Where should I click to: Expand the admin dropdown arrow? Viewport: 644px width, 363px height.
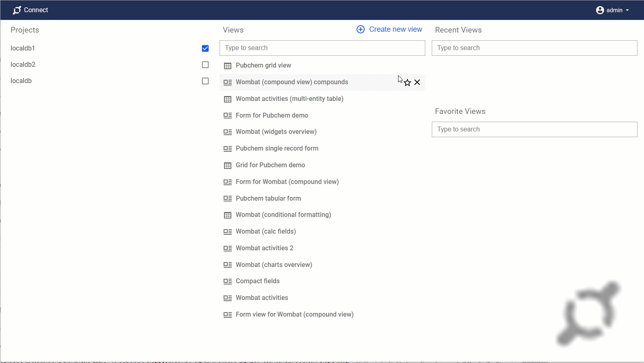point(627,11)
